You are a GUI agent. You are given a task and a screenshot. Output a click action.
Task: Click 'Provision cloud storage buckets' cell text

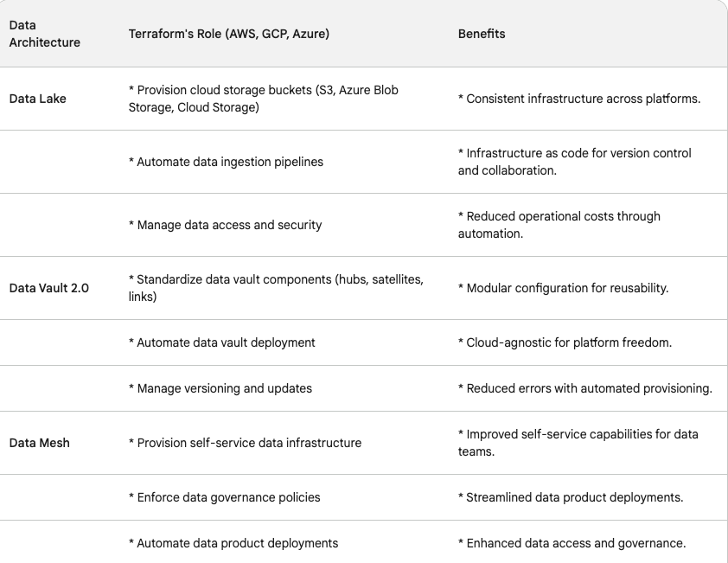point(263,99)
